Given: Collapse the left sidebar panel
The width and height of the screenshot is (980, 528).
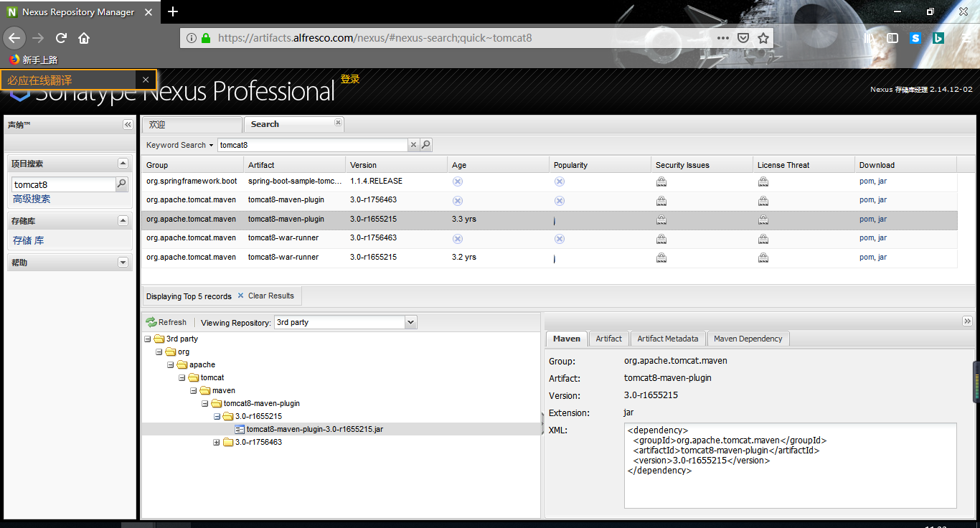Looking at the screenshot, I should (128, 125).
